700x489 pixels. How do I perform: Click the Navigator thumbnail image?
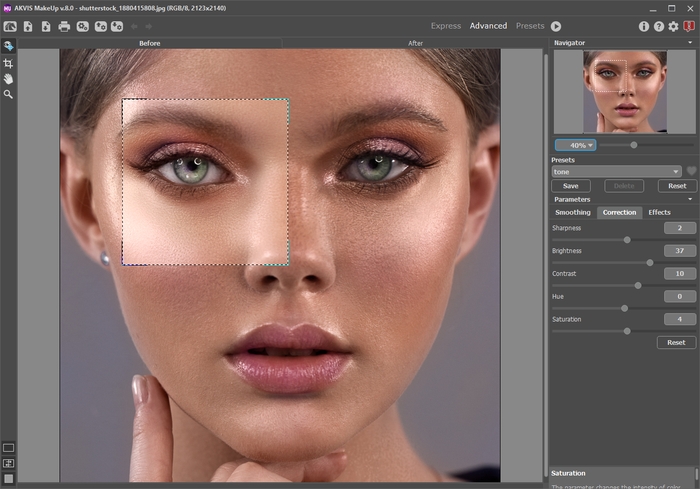click(625, 92)
